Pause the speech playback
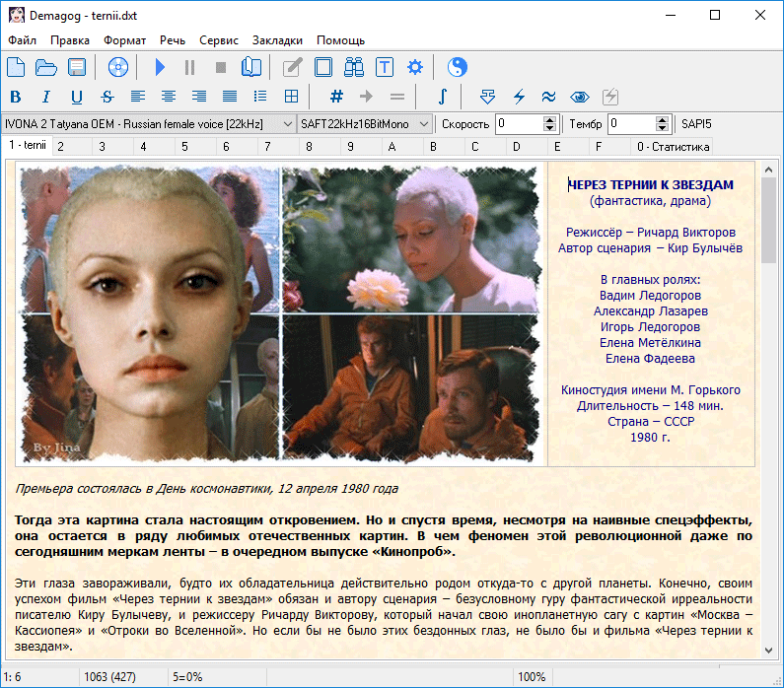 pyautogui.click(x=189, y=67)
